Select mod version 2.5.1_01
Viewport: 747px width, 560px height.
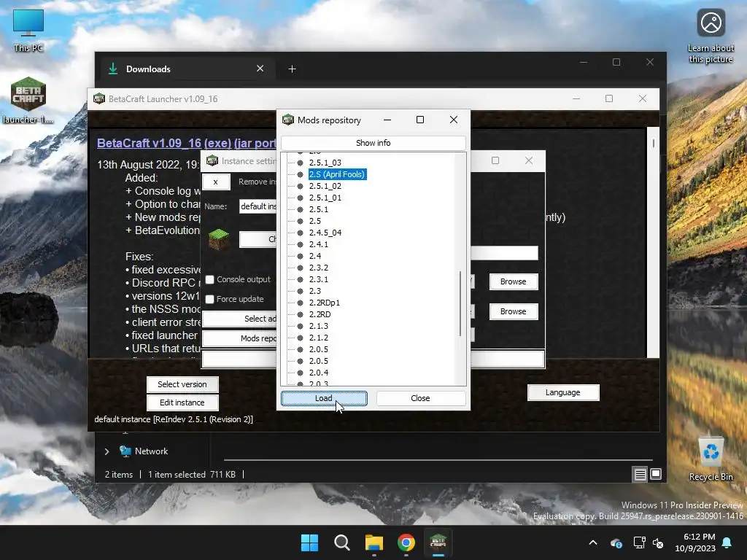(325, 198)
